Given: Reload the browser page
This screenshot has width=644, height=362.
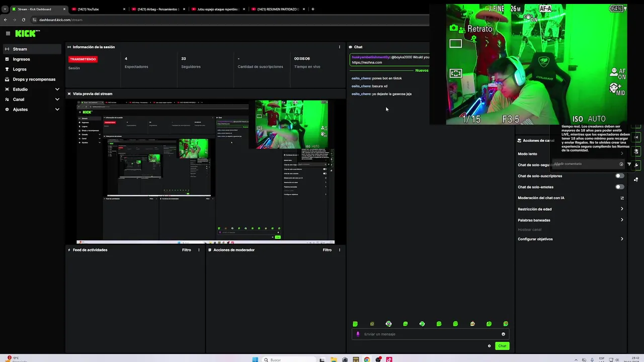Looking at the screenshot, I should tap(23, 20).
